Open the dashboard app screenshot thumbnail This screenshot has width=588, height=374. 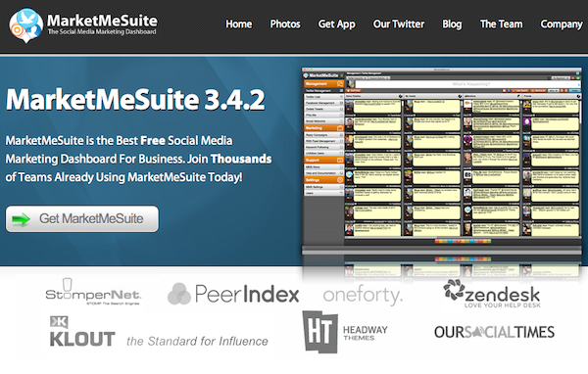[x=442, y=162]
